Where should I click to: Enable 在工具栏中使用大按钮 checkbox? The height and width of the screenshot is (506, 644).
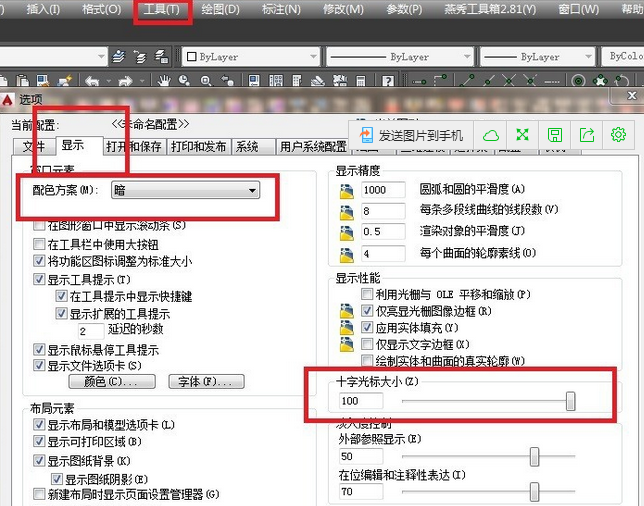[x=40, y=244]
